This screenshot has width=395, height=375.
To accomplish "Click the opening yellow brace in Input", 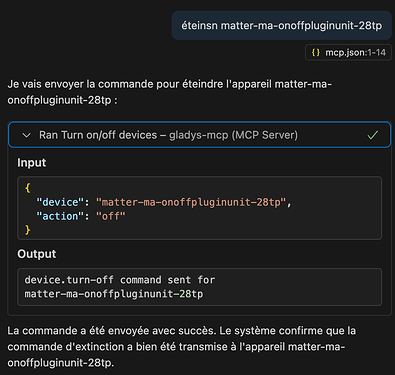I will tap(28, 188).
